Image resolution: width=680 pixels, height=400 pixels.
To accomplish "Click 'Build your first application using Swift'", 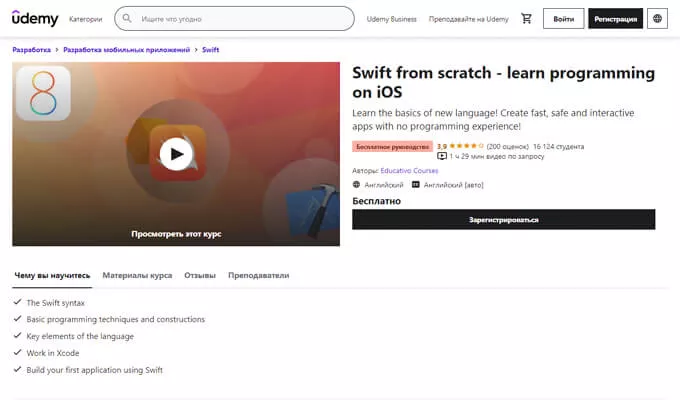I will (95, 370).
